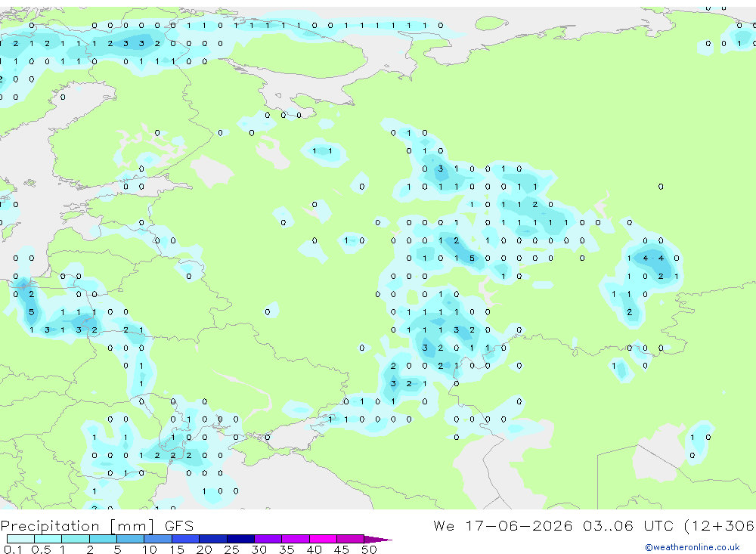
Task: Select the '17-06-2026' date text
Action: (x=519, y=525)
